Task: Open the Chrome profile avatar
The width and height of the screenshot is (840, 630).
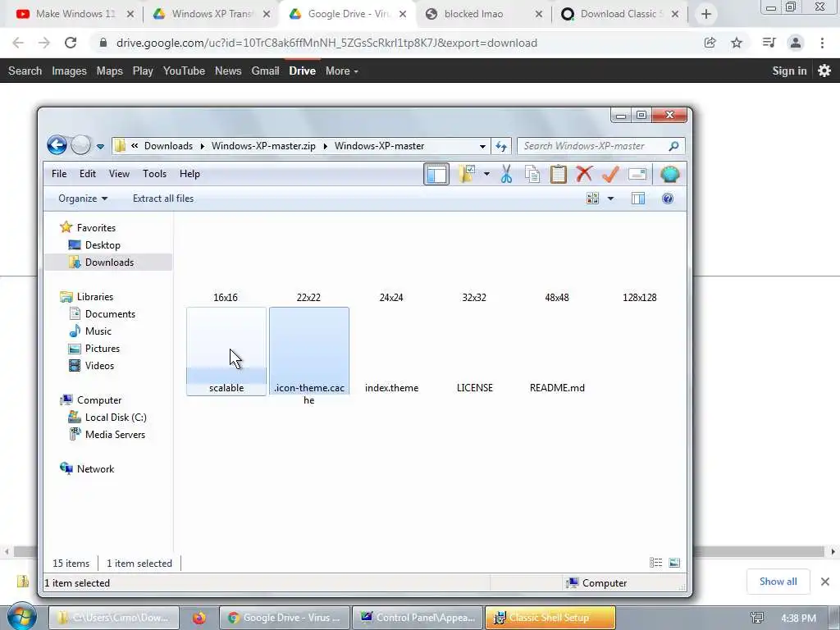Action: click(796, 43)
